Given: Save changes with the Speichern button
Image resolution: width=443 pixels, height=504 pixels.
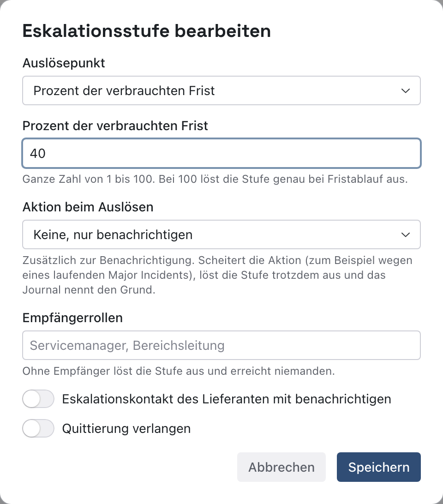Looking at the screenshot, I should [x=379, y=467].
